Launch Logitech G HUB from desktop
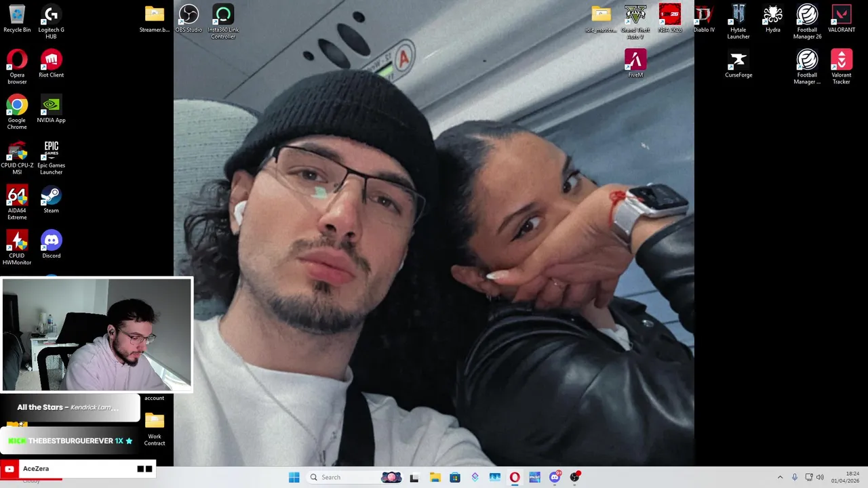Image resolution: width=868 pixels, height=488 pixels. click(51, 22)
